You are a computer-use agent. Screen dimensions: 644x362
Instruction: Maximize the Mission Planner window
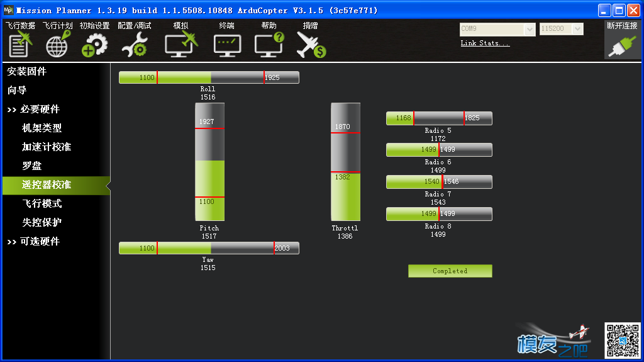tap(619, 10)
